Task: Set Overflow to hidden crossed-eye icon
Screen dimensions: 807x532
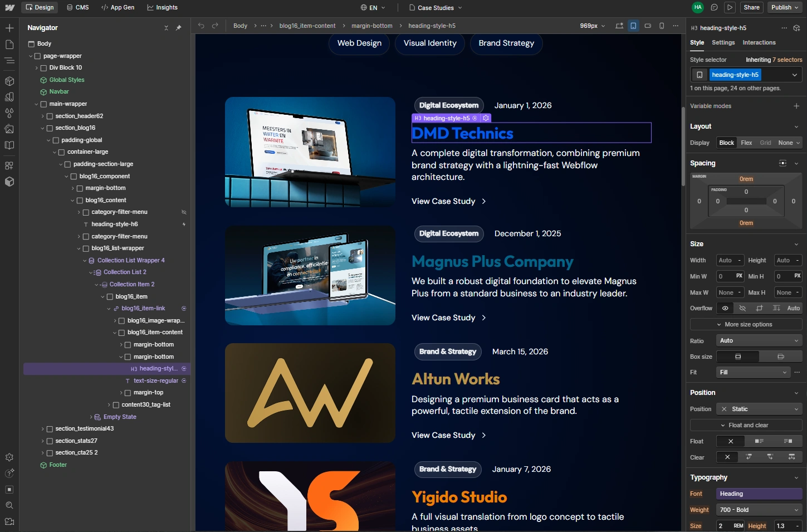Action: [742, 308]
